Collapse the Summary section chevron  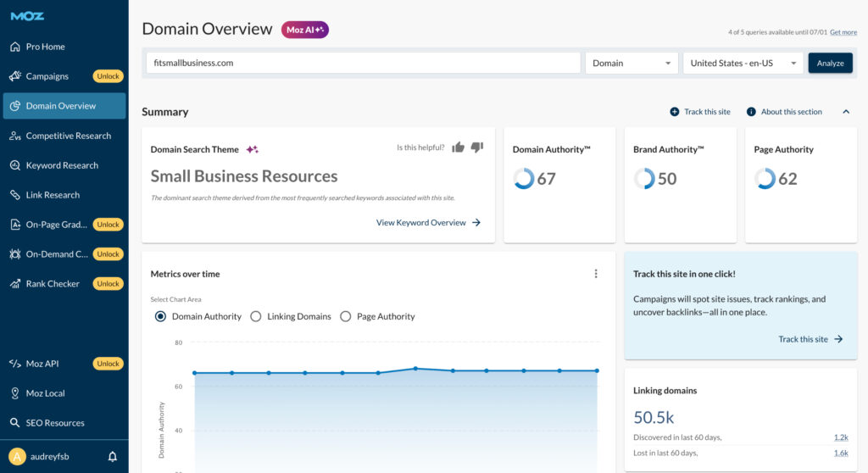(x=846, y=112)
